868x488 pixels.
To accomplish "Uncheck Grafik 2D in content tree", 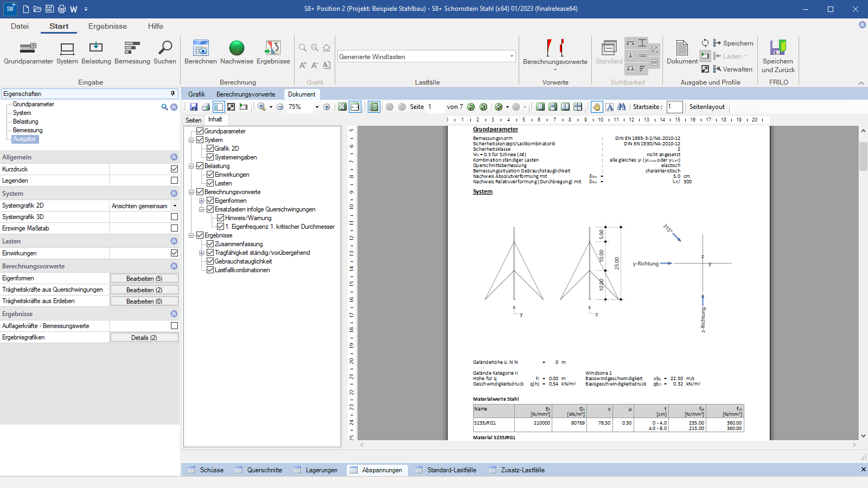I will tap(210, 149).
